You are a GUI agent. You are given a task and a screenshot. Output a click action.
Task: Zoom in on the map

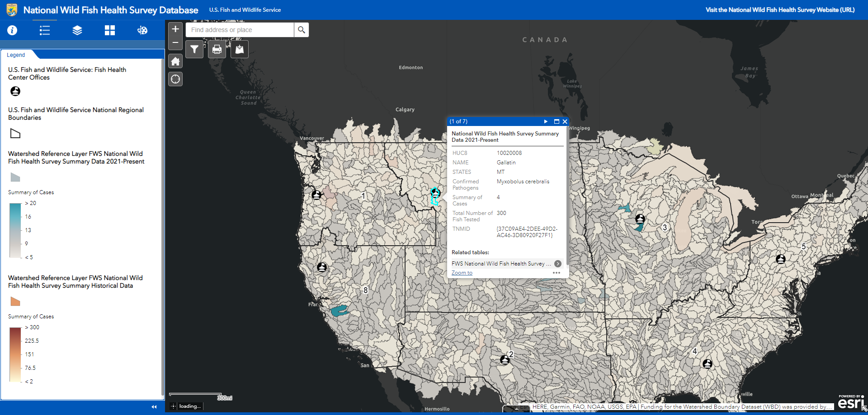175,29
